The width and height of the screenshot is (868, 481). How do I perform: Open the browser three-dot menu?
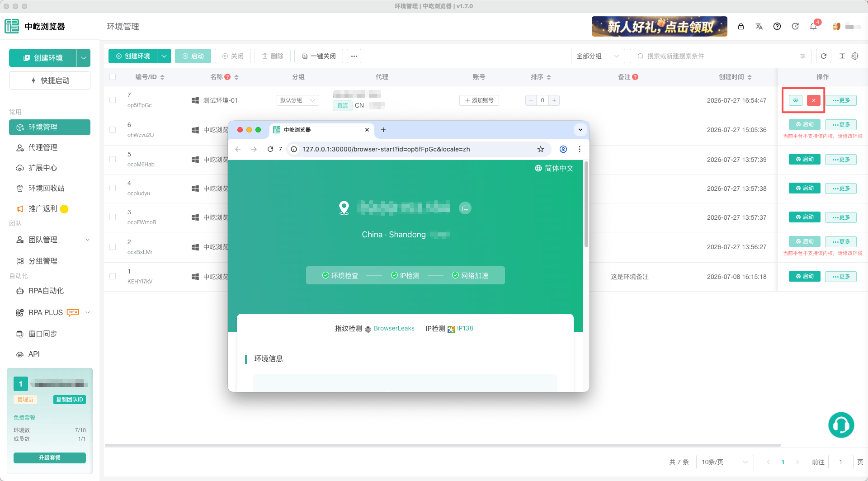580,149
